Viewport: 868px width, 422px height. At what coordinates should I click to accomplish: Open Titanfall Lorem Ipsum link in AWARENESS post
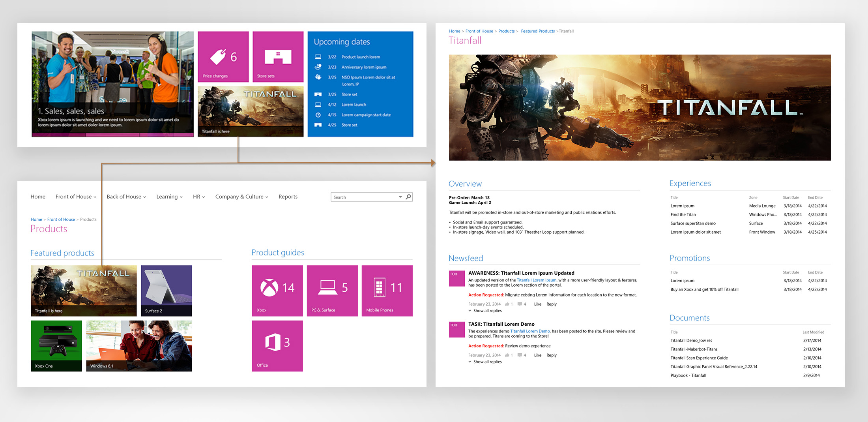pos(537,280)
